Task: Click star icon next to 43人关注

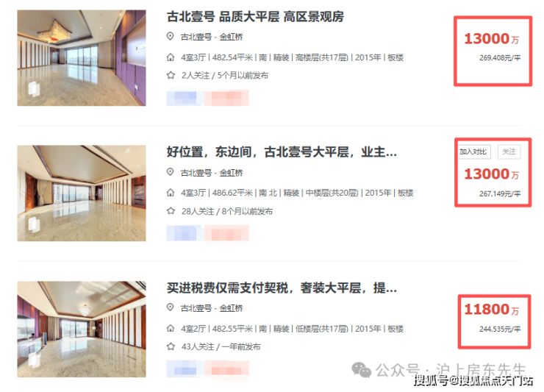Action: point(171,346)
